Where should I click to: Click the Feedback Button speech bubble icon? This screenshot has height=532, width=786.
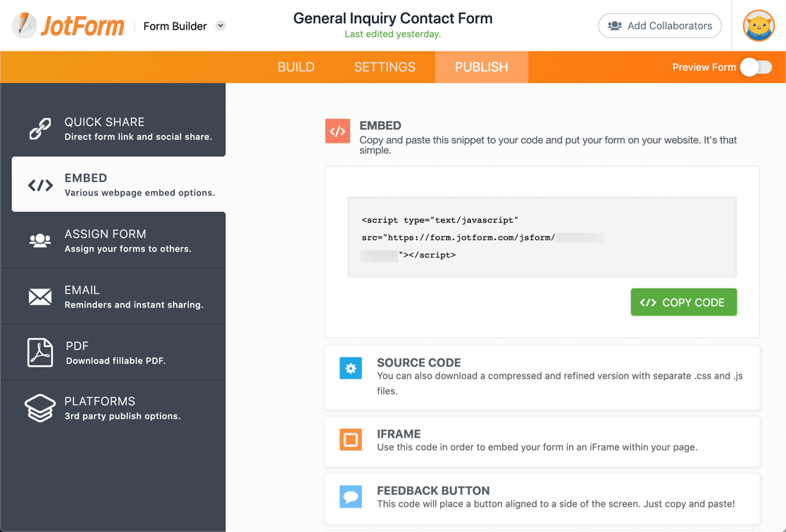[x=351, y=497]
